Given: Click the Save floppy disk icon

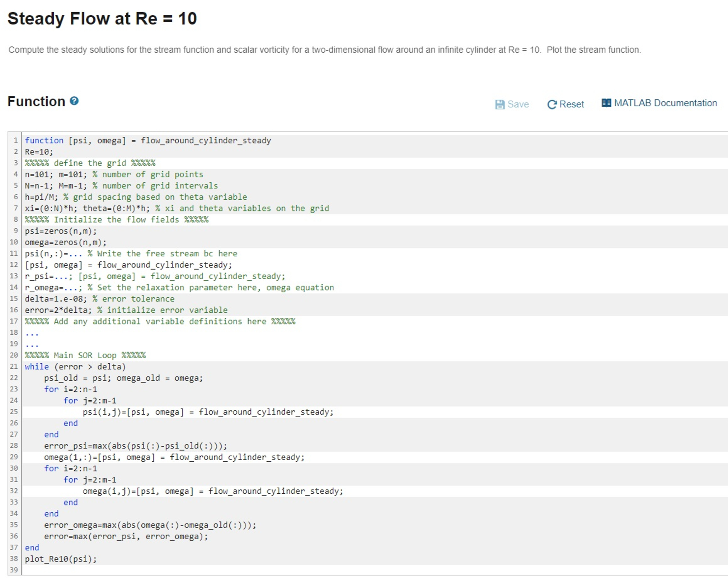Looking at the screenshot, I should tap(499, 104).
